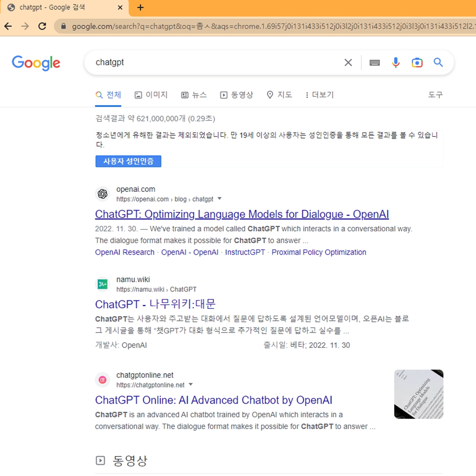Open the 도구 search tools

(436, 95)
